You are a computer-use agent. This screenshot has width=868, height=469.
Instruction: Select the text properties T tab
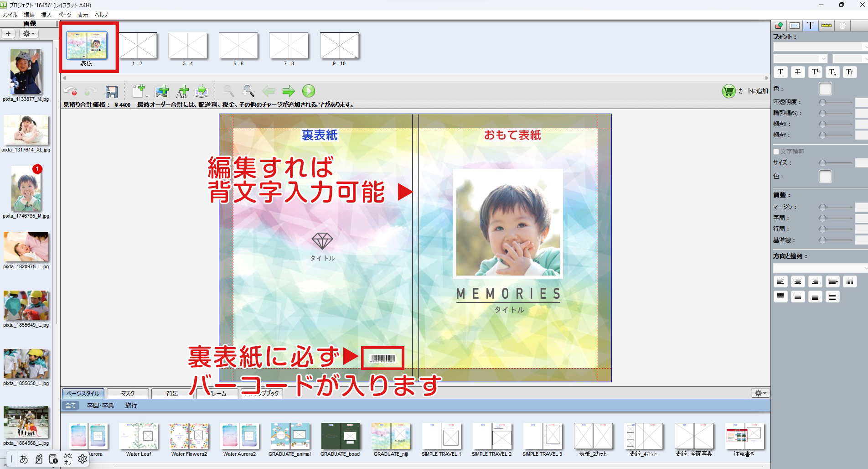(810, 26)
